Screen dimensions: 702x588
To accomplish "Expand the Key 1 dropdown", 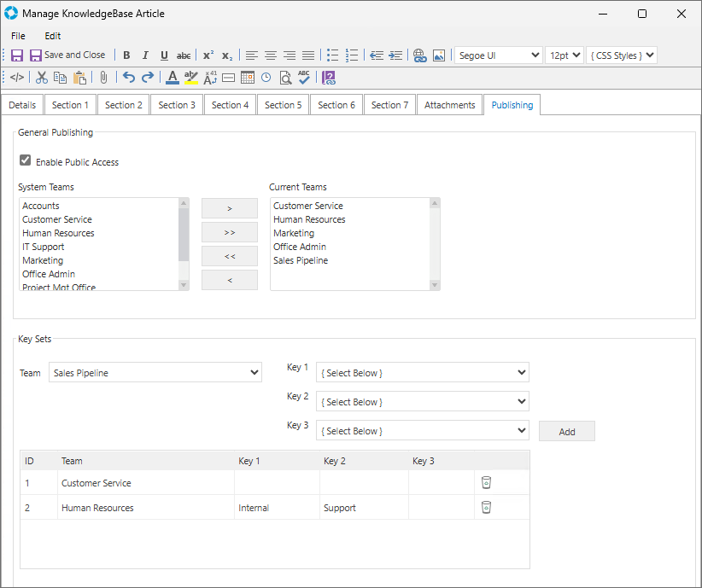I will (x=422, y=373).
